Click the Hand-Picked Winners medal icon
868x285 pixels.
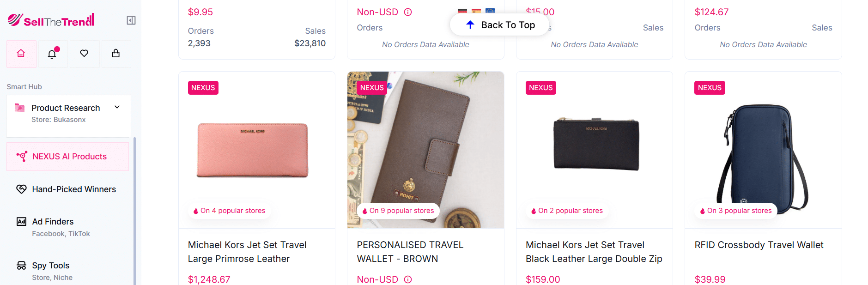tap(21, 189)
